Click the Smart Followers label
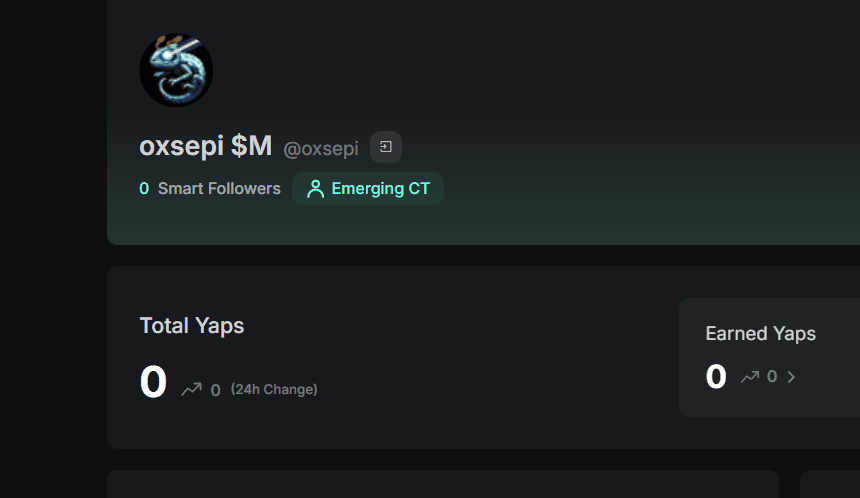The width and height of the screenshot is (860, 498). point(219,188)
